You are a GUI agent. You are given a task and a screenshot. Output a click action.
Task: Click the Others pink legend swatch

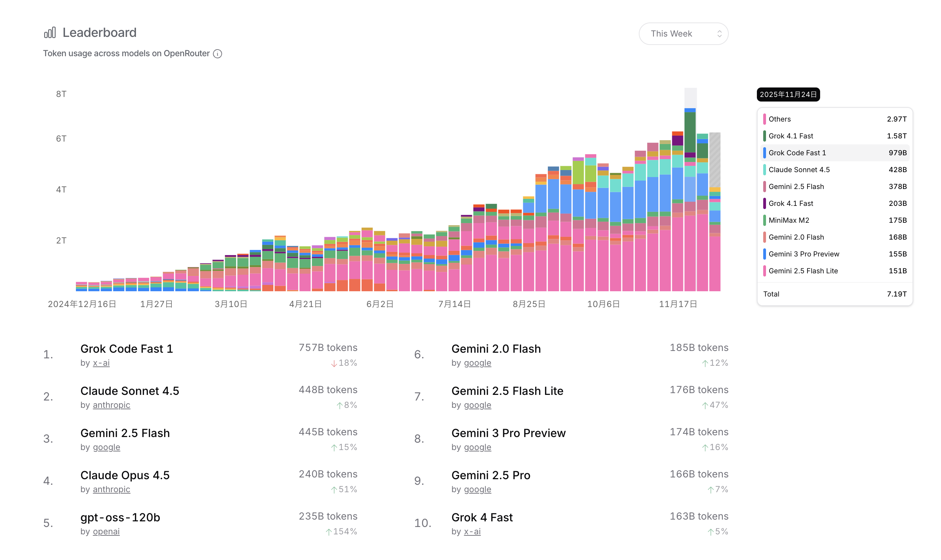click(764, 119)
